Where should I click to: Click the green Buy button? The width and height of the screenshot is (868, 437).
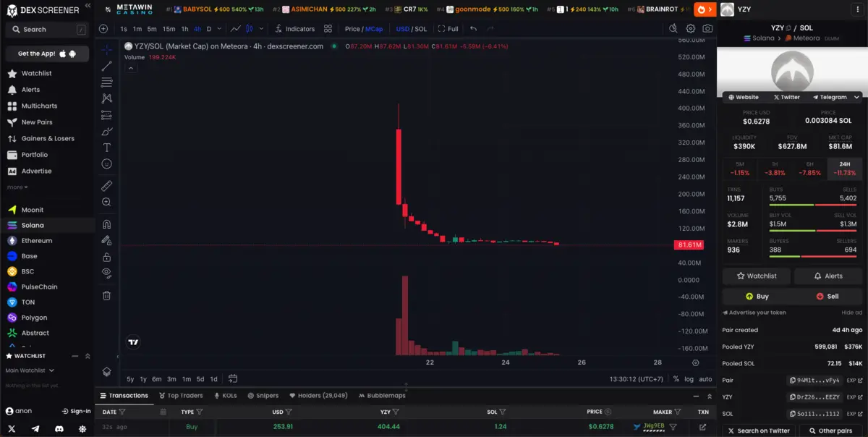(x=757, y=296)
